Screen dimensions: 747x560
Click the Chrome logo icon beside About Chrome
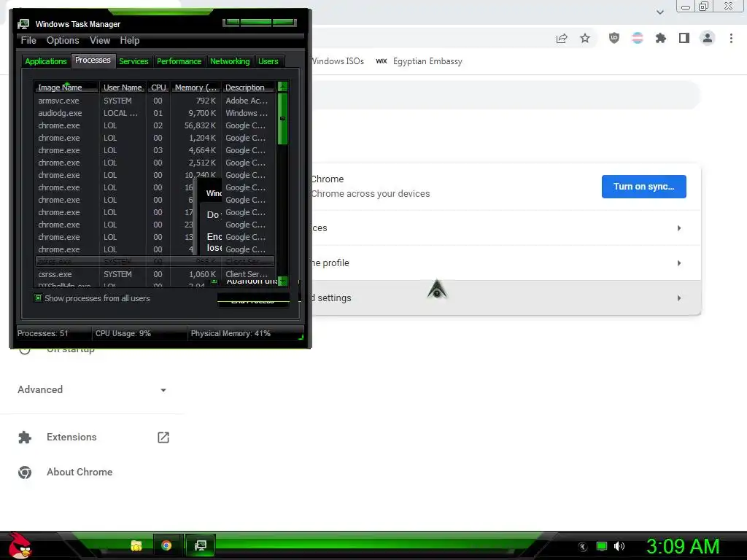(25, 472)
